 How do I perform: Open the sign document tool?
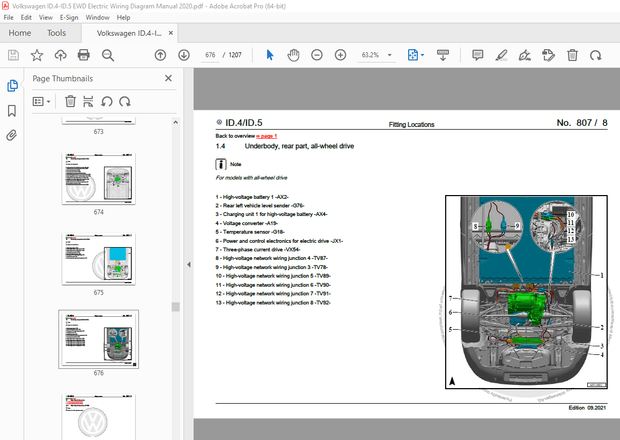coord(525,55)
